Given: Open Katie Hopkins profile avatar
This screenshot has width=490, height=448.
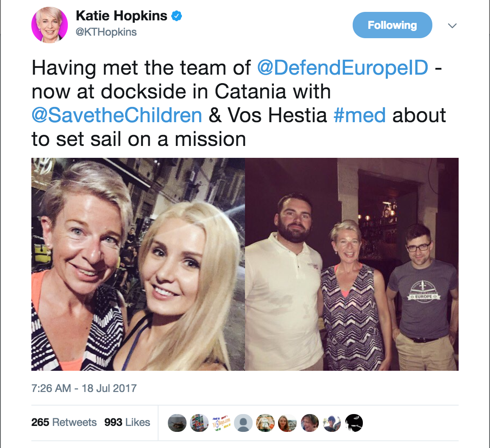Looking at the screenshot, I should coord(49,25).
